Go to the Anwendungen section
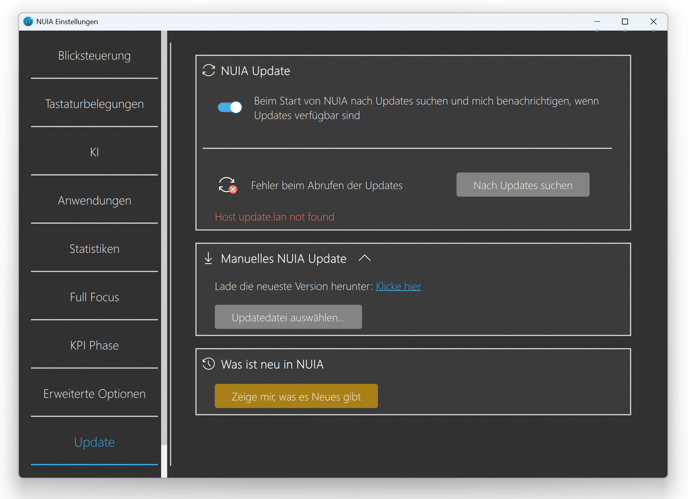Screen dimensions: 688x499 94,201
